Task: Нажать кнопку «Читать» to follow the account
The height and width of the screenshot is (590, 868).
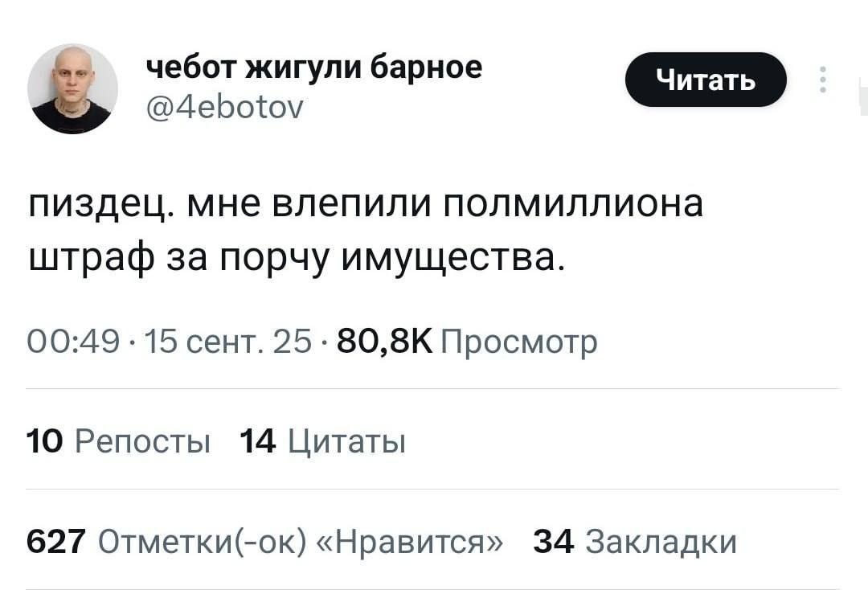Action: 706,78
